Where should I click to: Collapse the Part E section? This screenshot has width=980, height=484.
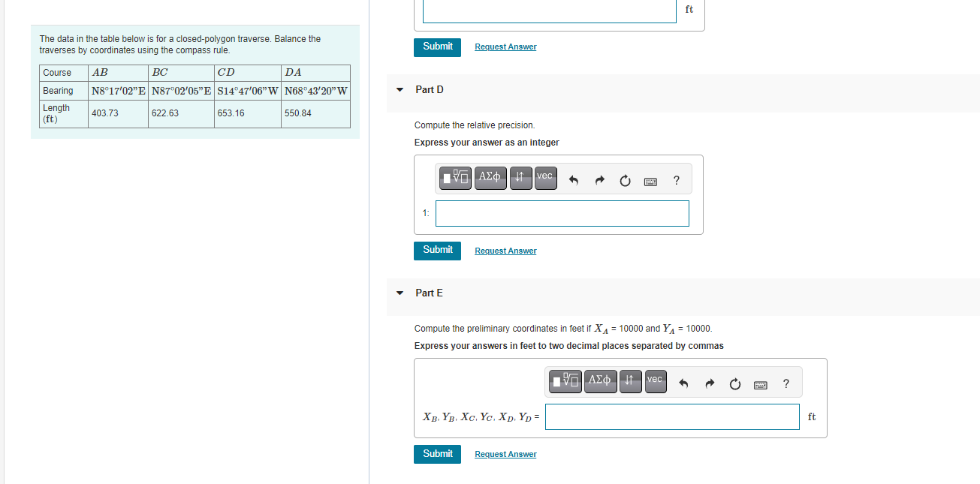(x=400, y=293)
